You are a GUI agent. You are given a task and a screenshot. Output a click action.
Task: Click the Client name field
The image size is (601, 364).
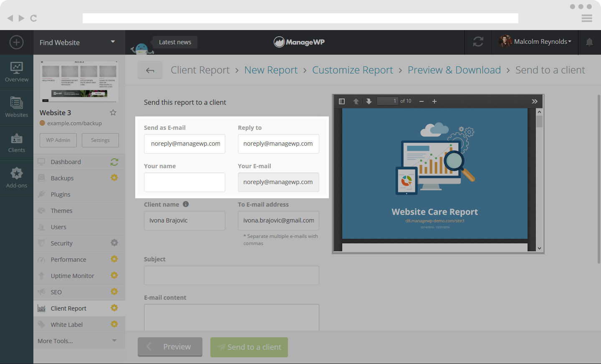pos(184,220)
